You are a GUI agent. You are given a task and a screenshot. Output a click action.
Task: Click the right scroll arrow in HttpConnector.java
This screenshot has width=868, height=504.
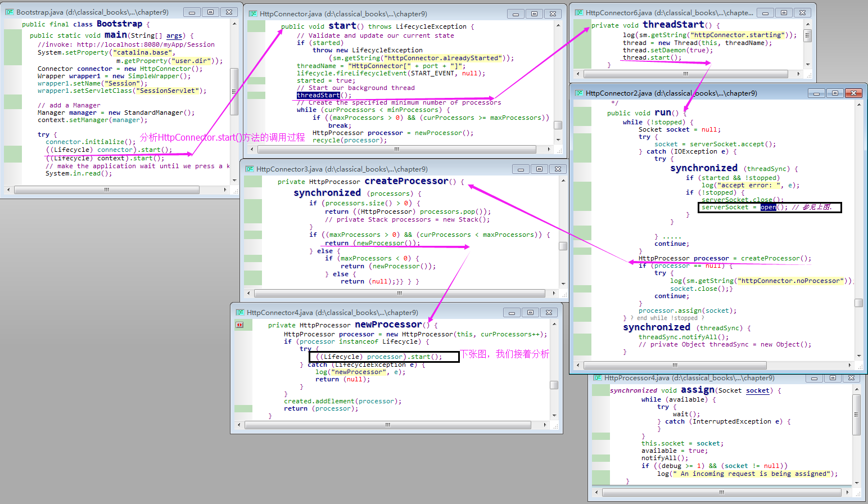pyautogui.click(x=549, y=149)
